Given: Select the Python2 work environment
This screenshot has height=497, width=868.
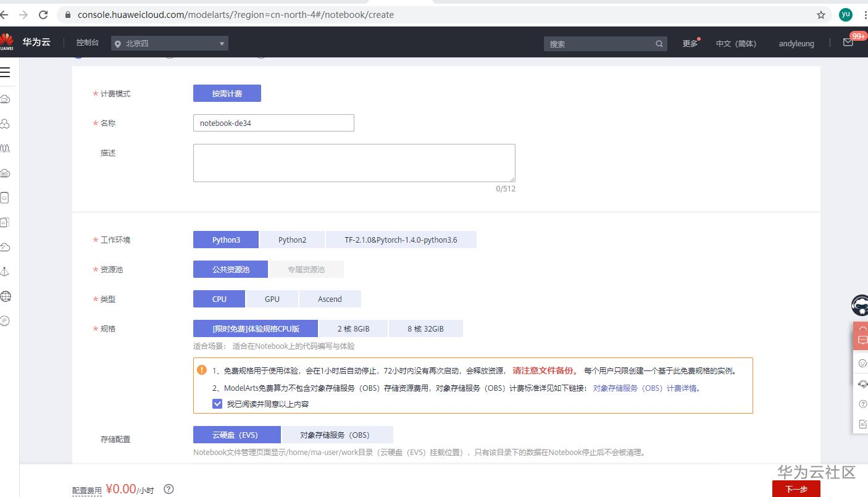Looking at the screenshot, I should click(x=292, y=240).
